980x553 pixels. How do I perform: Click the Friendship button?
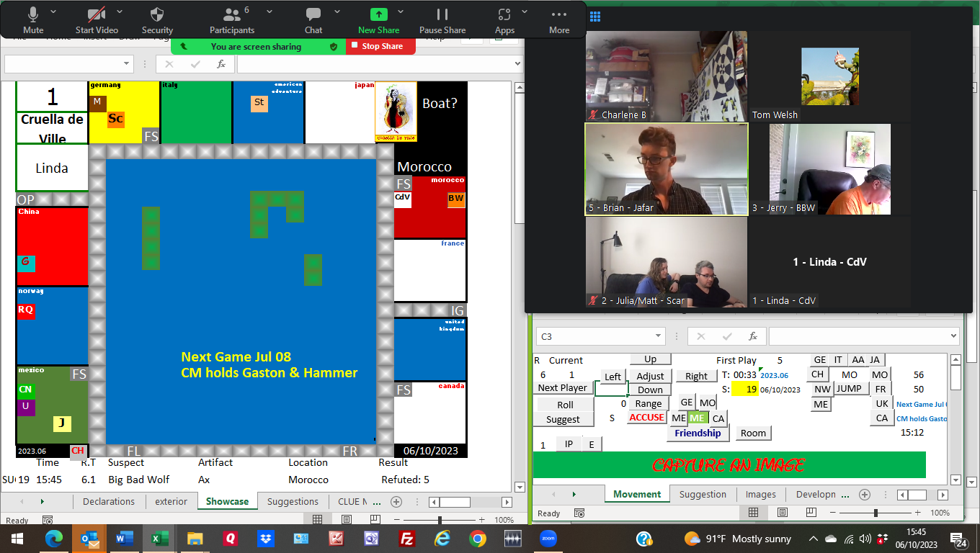pyautogui.click(x=698, y=433)
